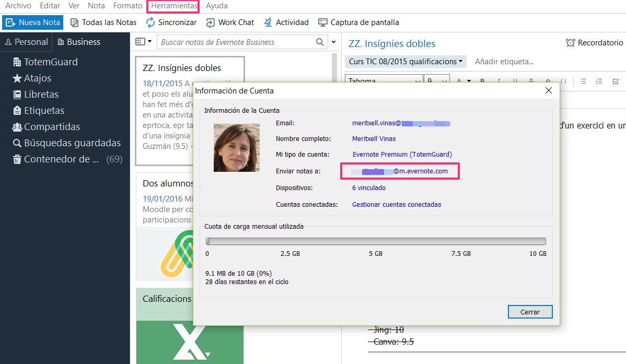
Task: Click the account profile photo
Action: point(237,148)
